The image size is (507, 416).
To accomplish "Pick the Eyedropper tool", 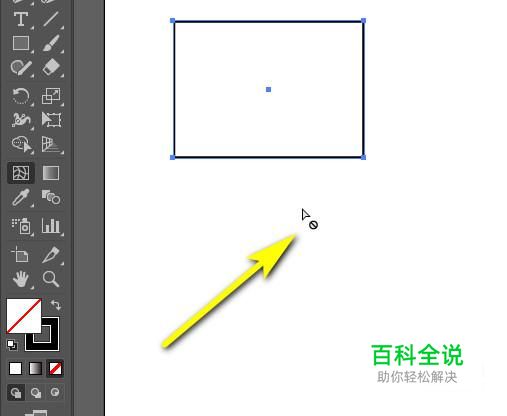I will click(x=21, y=197).
